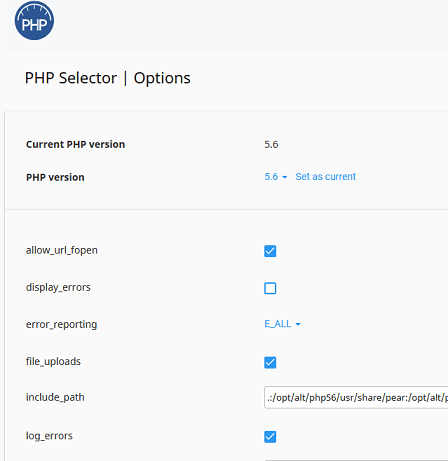Click the caret arrow beside E_ALL
Screen dimensions: 448x461
[x=298, y=324]
